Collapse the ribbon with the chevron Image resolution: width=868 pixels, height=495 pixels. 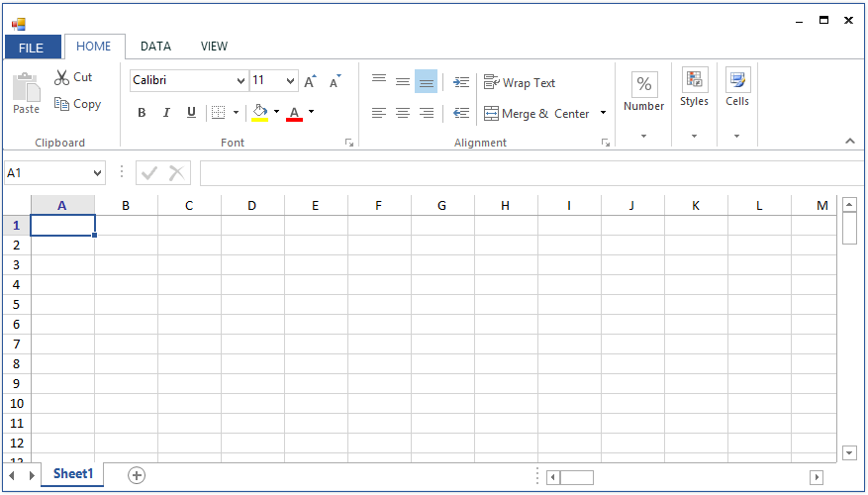850,142
